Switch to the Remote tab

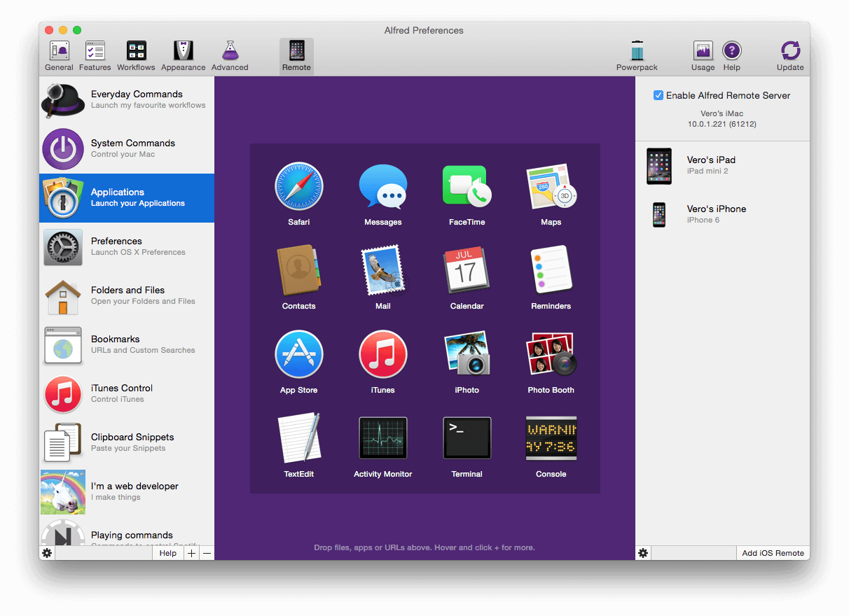coord(296,55)
